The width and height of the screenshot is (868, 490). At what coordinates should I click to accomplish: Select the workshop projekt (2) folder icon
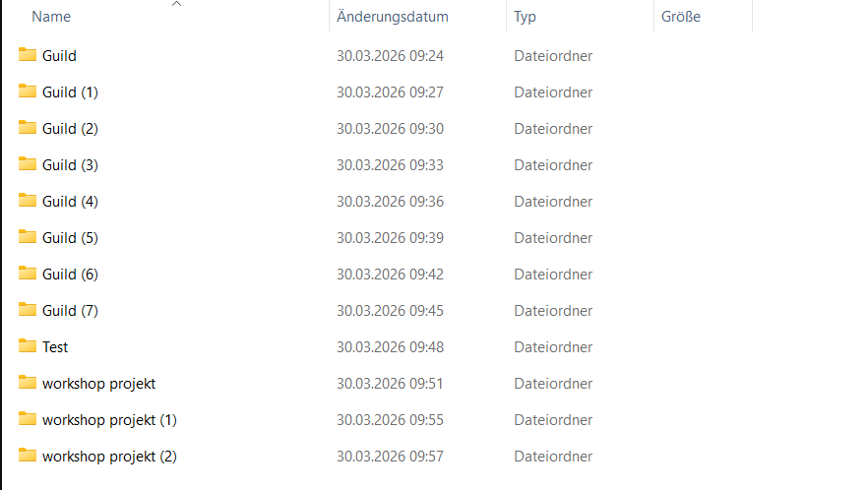point(28,456)
